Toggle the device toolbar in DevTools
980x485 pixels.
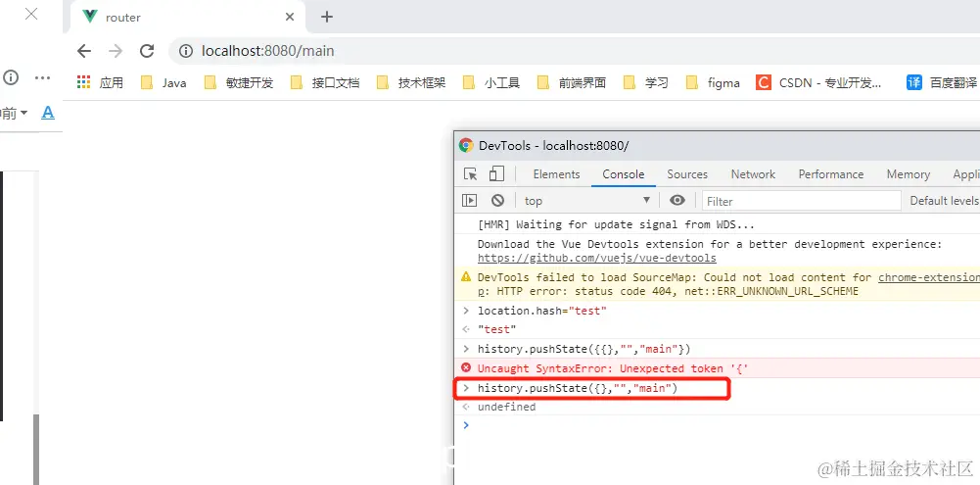click(496, 174)
